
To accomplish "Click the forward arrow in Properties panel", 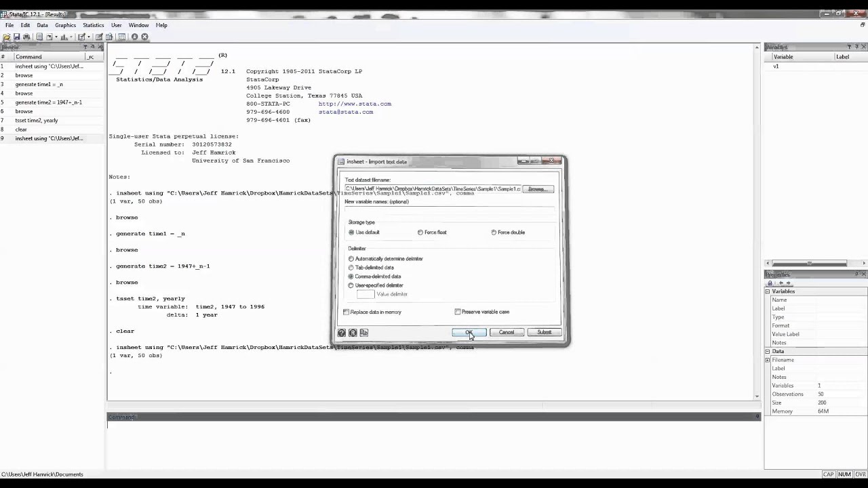I will coord(788,283).
